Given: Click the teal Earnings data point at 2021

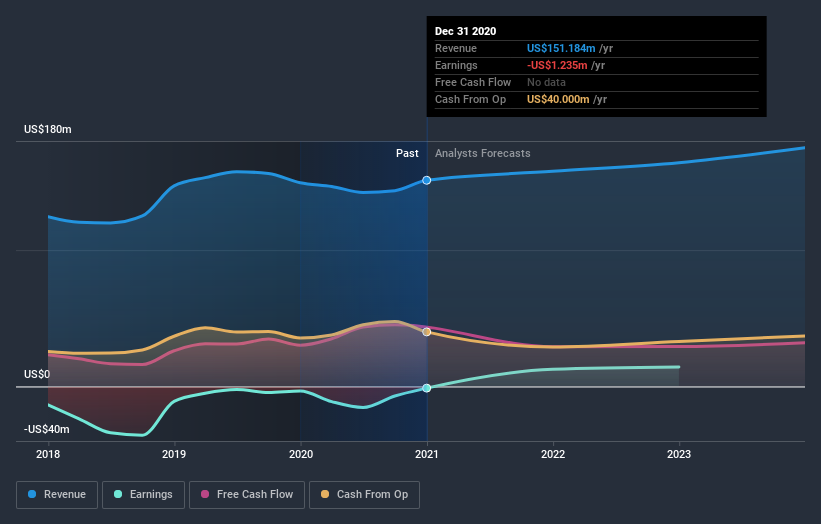Looking at the screenshot, I should pos(427,388).
